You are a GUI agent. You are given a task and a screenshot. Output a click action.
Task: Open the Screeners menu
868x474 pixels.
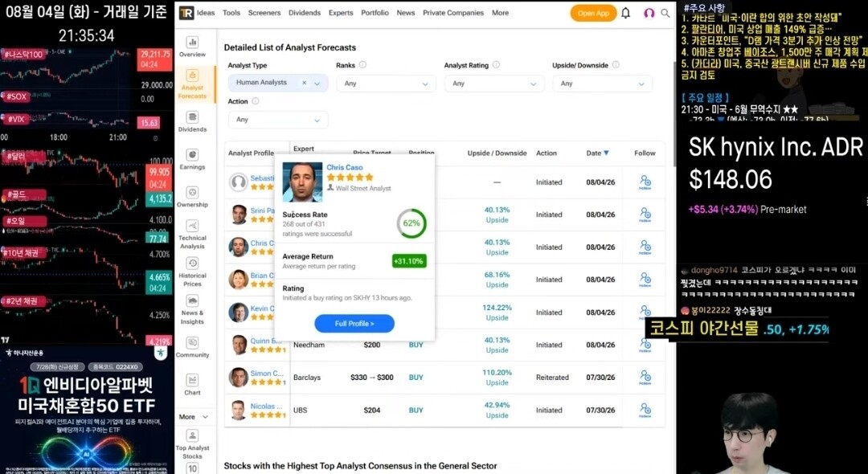click(x=264, y=13)
